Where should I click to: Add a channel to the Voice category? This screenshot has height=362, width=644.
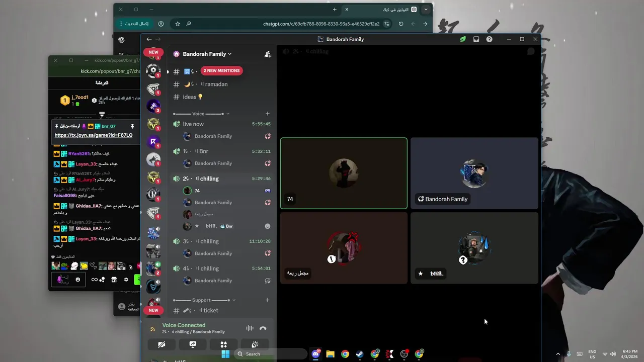click(268, 114)
